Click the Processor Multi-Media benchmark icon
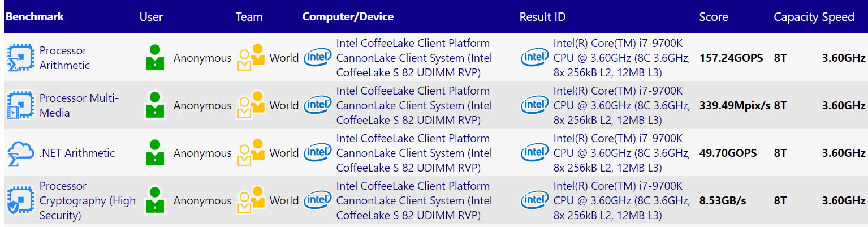This screenshot has height=227, width=868. 21,105
